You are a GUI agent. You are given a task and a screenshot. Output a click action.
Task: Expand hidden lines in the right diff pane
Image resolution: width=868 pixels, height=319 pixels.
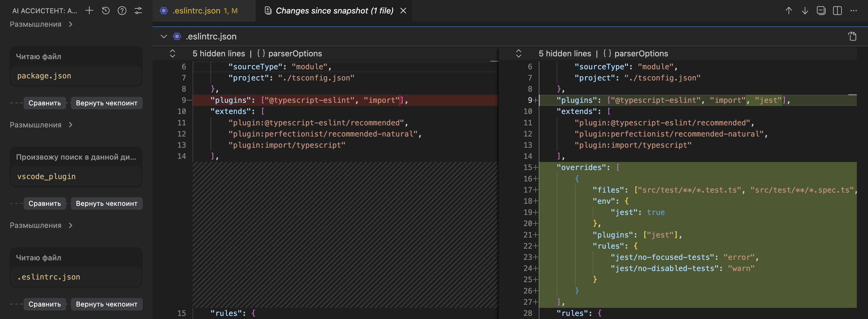tap(518, 53)
